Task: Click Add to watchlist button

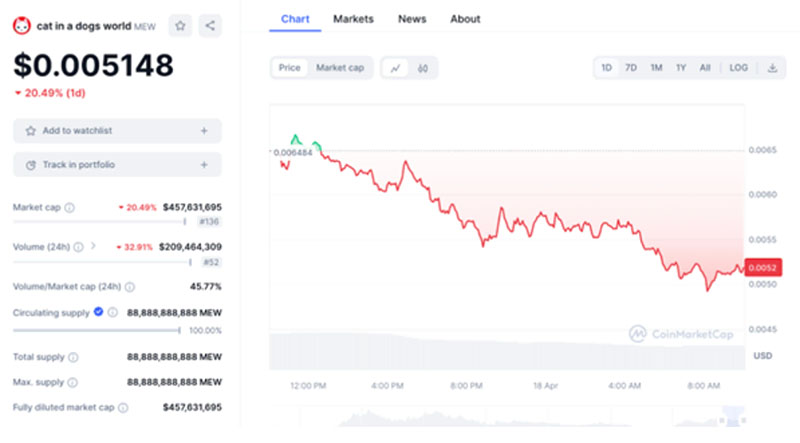Action: click(x=117, y=131)
